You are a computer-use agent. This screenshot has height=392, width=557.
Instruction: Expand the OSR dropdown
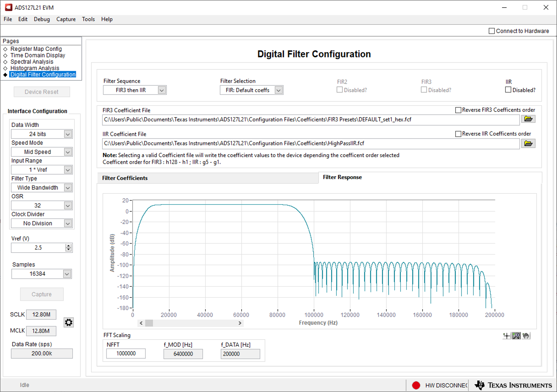click(68, 206)
